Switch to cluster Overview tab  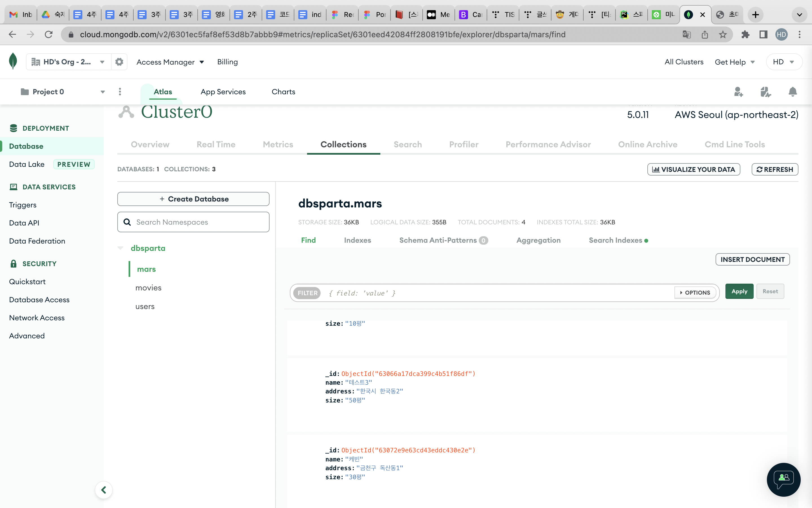(150, 144)
